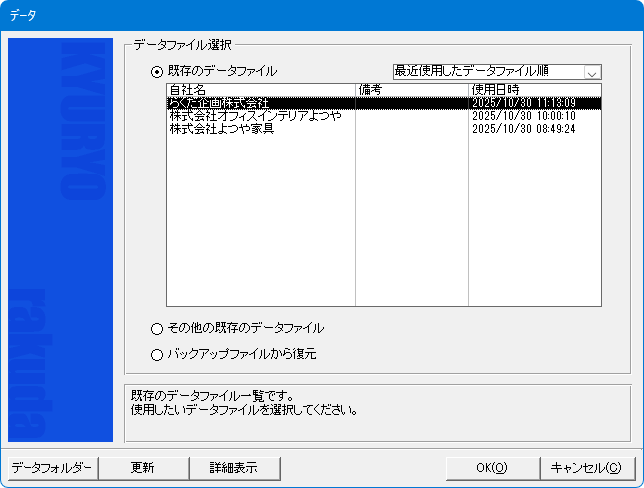Viewport: 644px width, 488px height.
Task: Click the 備考 column header
Action: [411, 90]
